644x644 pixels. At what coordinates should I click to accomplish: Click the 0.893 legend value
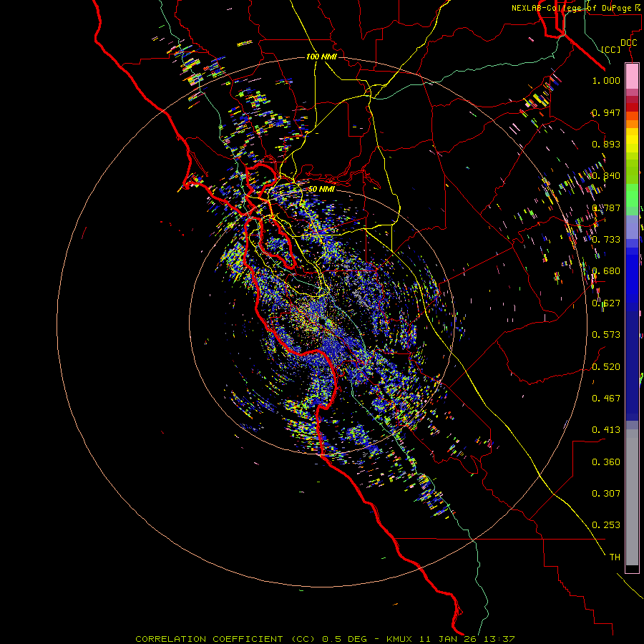pyautogui.click(x=606, y=144)
